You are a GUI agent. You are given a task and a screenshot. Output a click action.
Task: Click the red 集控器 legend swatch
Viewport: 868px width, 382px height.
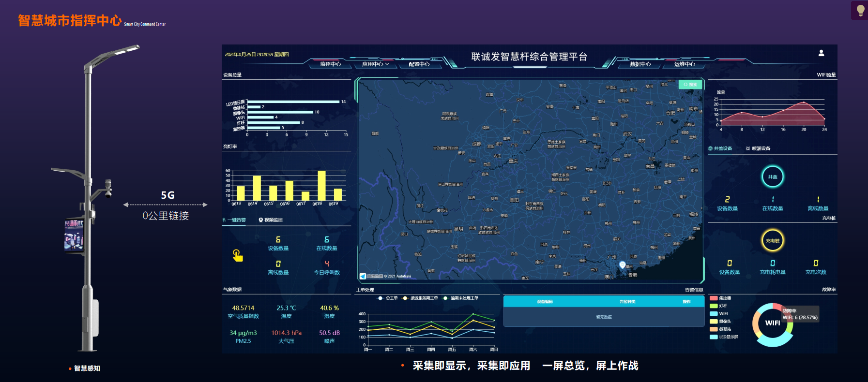click(x=714, y=298)
